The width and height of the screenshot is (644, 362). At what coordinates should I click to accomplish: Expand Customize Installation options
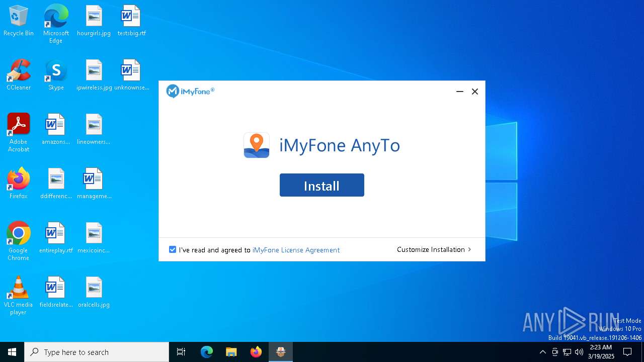pos(434,249)
